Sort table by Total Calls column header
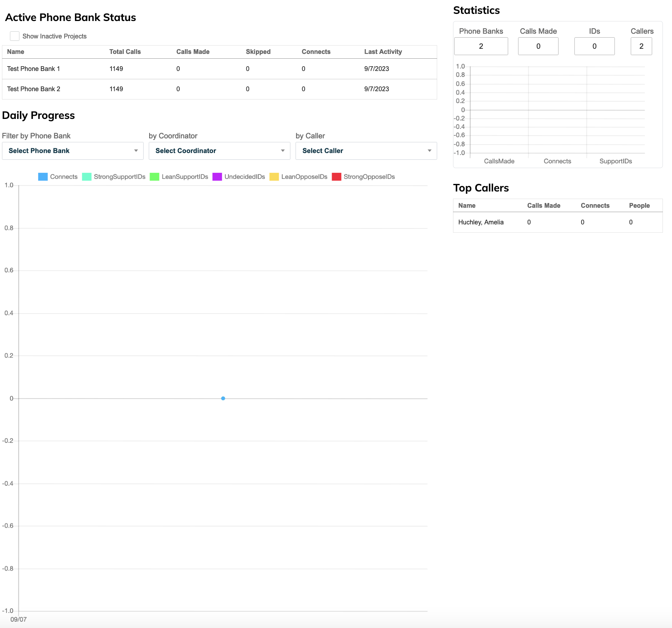Image resolution: width=672 pixels, height=628 pixels. pos(125,52)
